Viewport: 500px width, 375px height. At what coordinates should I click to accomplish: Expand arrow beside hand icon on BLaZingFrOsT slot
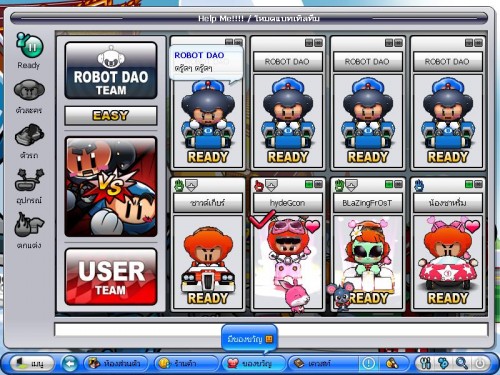351,185
